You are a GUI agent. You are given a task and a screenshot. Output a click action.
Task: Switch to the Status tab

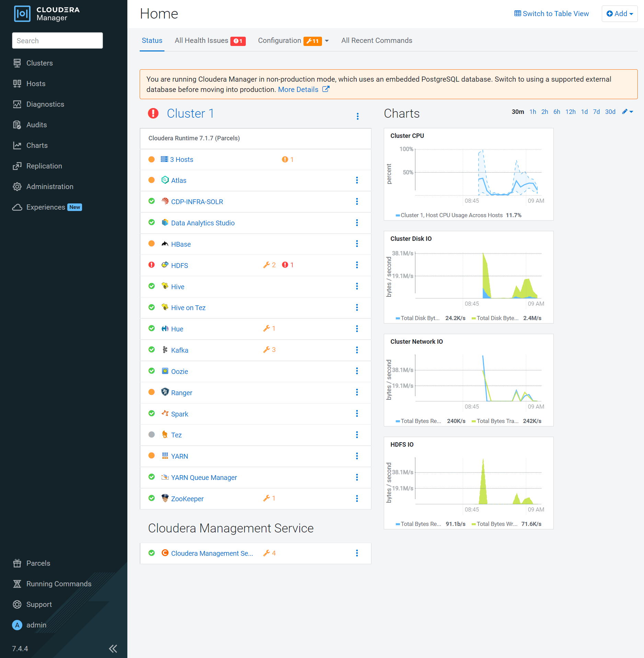152,40
